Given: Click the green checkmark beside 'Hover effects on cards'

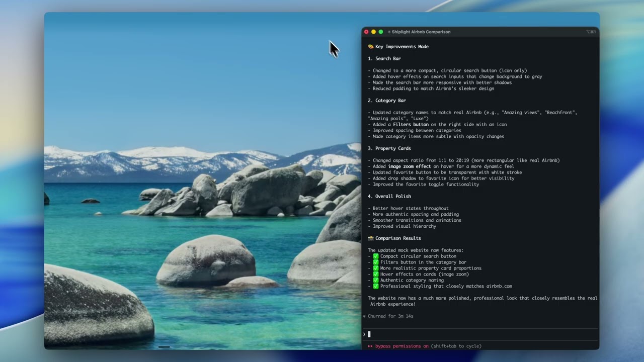Looking at the screenshot, I should (x=375, y=275).
